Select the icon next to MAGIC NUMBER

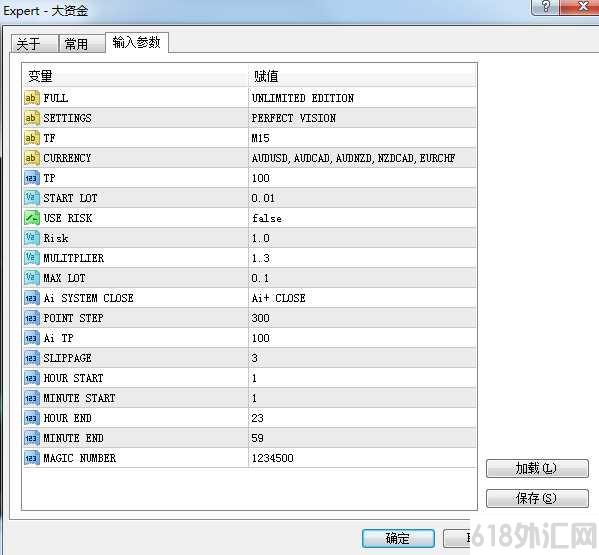[31, 458]
